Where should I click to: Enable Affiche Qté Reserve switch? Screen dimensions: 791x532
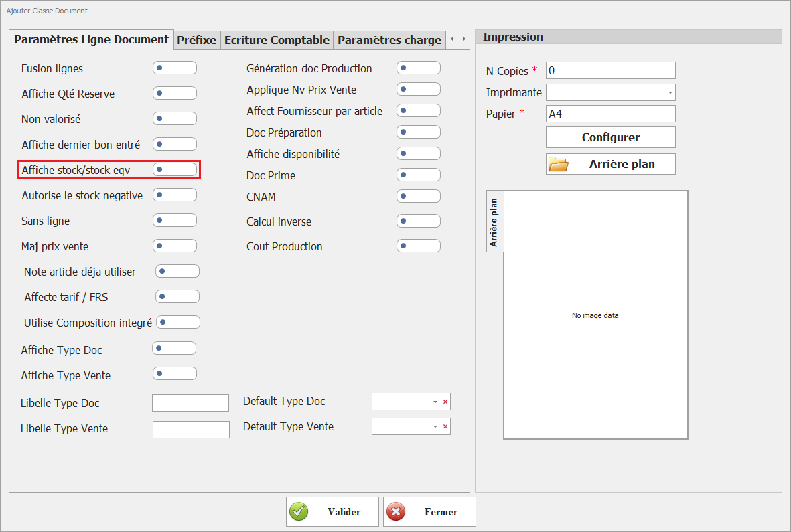175,93
